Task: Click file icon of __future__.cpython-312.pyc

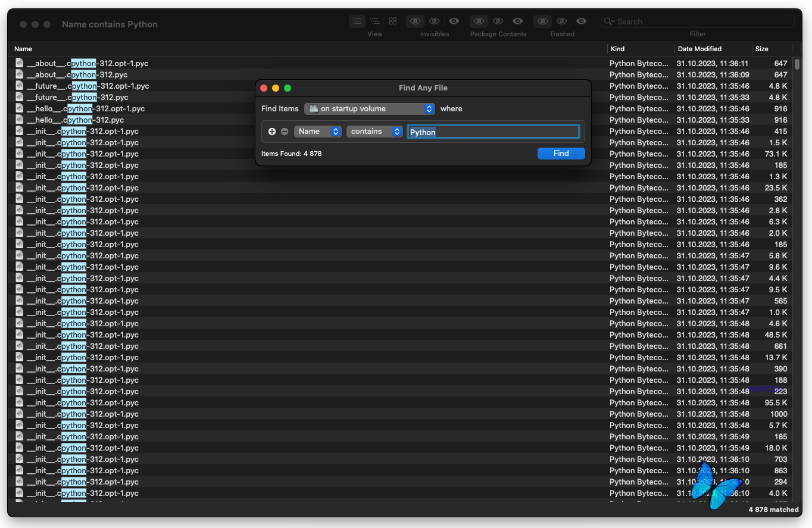Action: [20, 97]
